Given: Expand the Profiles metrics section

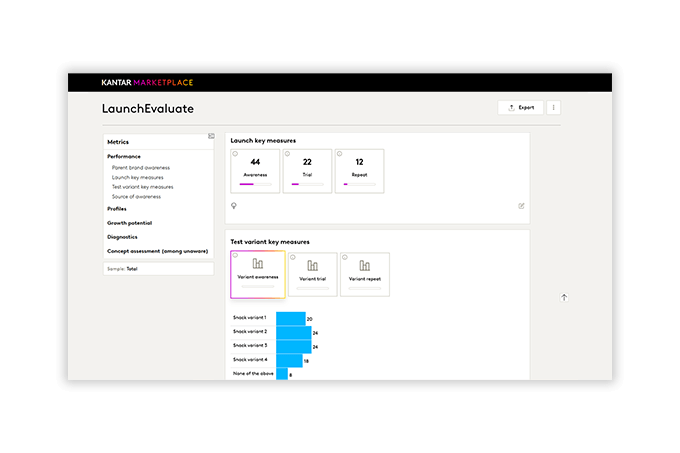Looking at the screenshot, I should pyautogui.click(x=117, y=209).
